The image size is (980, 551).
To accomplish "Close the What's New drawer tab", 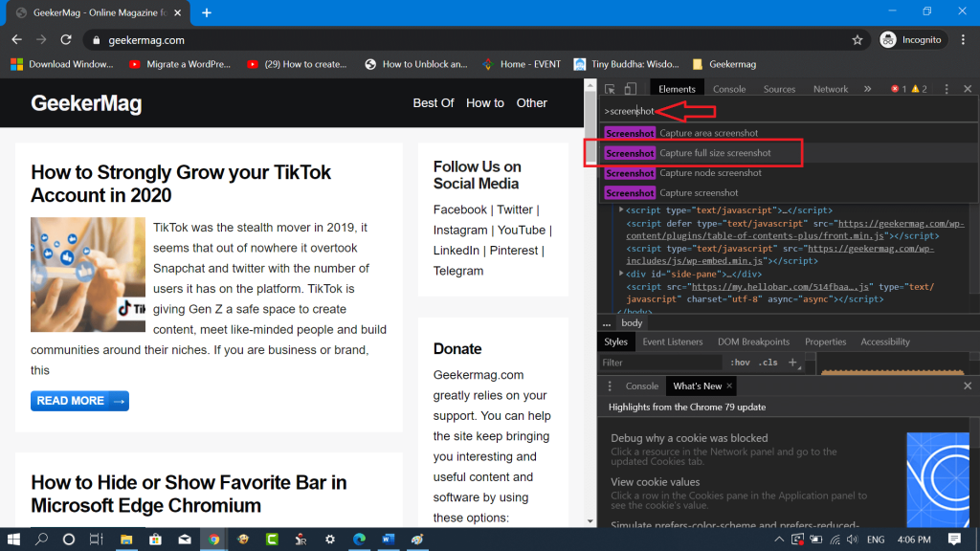I will coord(728,386).
